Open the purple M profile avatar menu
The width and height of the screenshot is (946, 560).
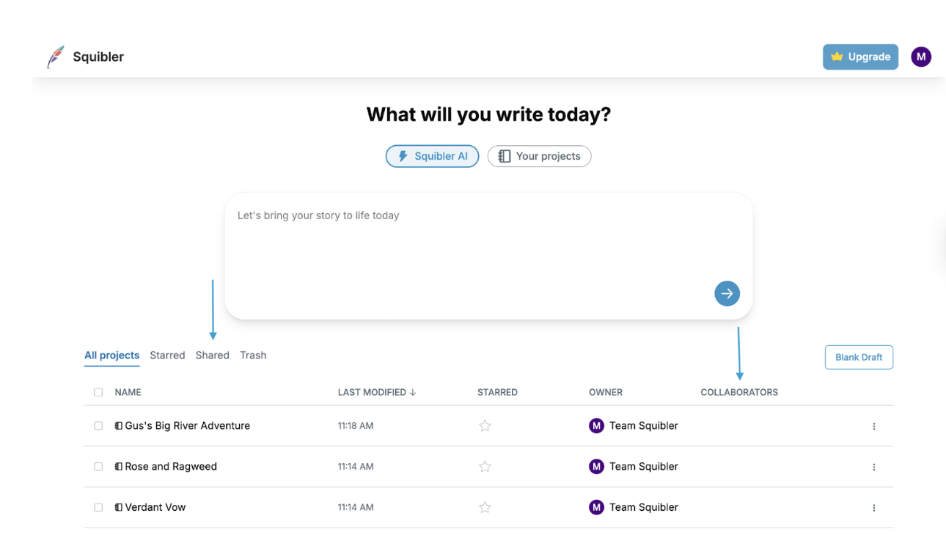[x=921, y=56]
